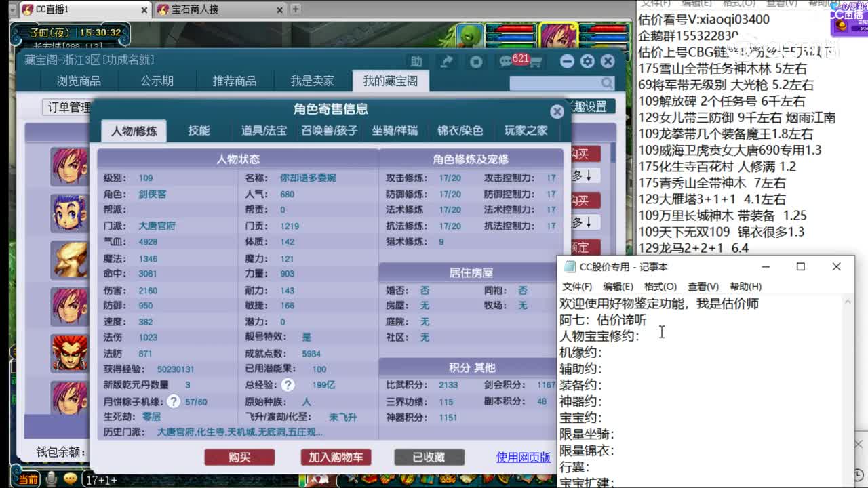Image resolution: width=868 pixels, height=488 pixels.
Task: Click the record icon beside the share arrow
Action: point(475,61)
